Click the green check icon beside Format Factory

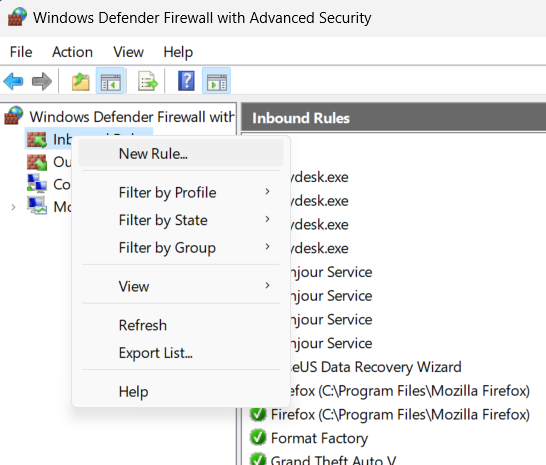tap(258, 437)
